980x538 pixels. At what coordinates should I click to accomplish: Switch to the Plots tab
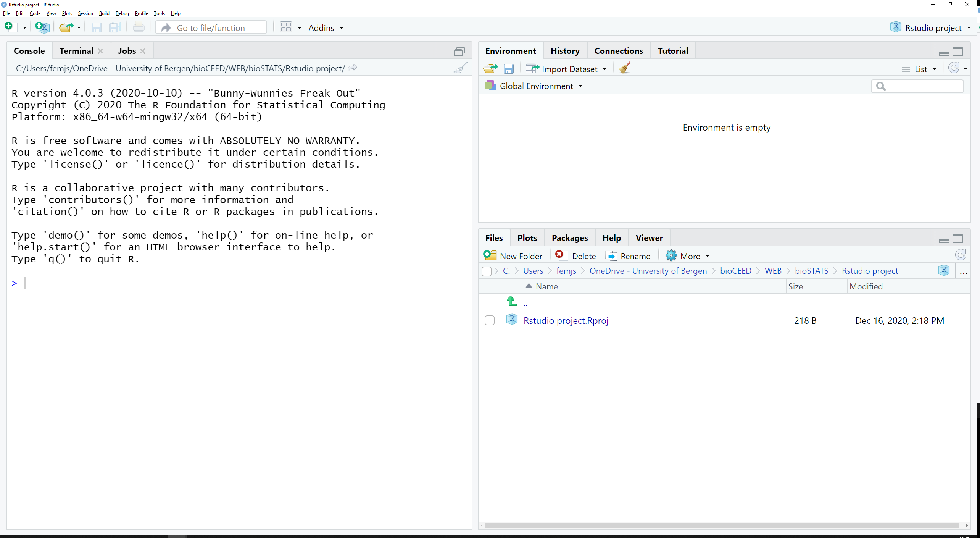(x=527, y=238)
